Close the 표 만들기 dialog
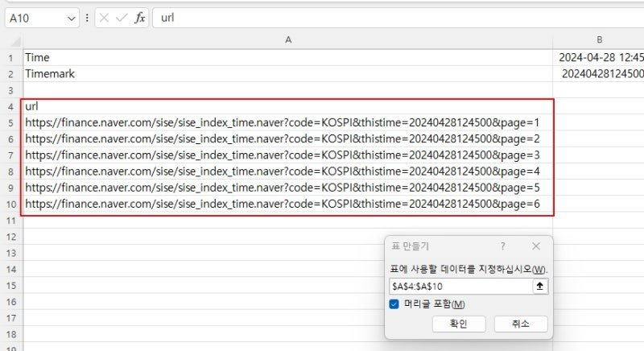The image size is (644, 351). 536,246
